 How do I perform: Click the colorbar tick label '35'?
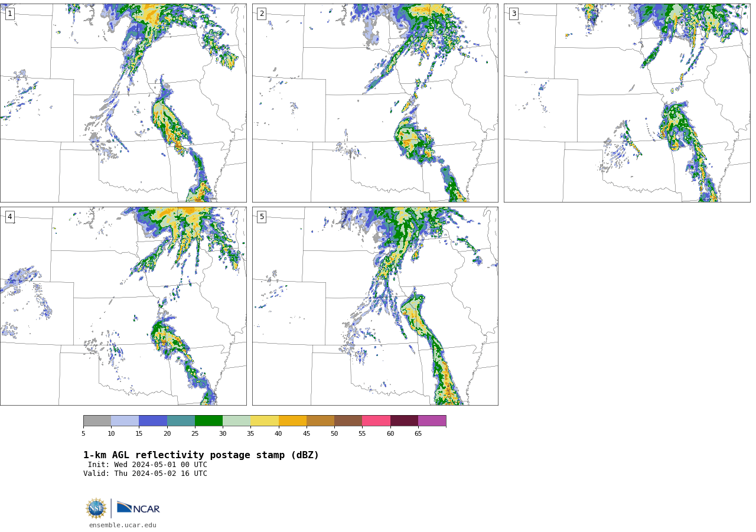tap(250, 434)
